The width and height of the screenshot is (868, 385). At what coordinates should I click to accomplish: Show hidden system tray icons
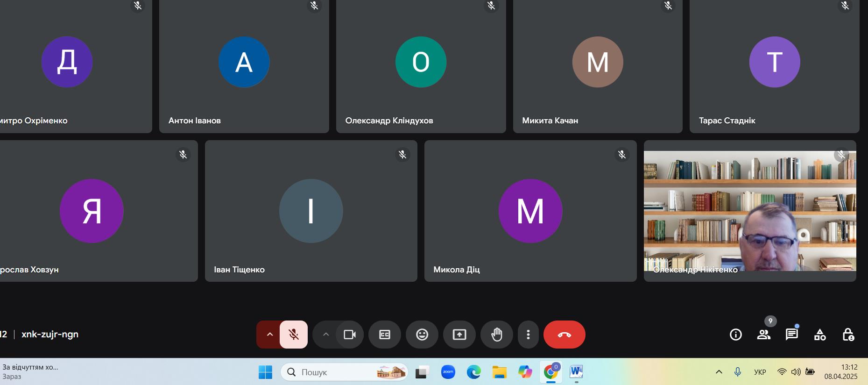(x=719, y=372)
